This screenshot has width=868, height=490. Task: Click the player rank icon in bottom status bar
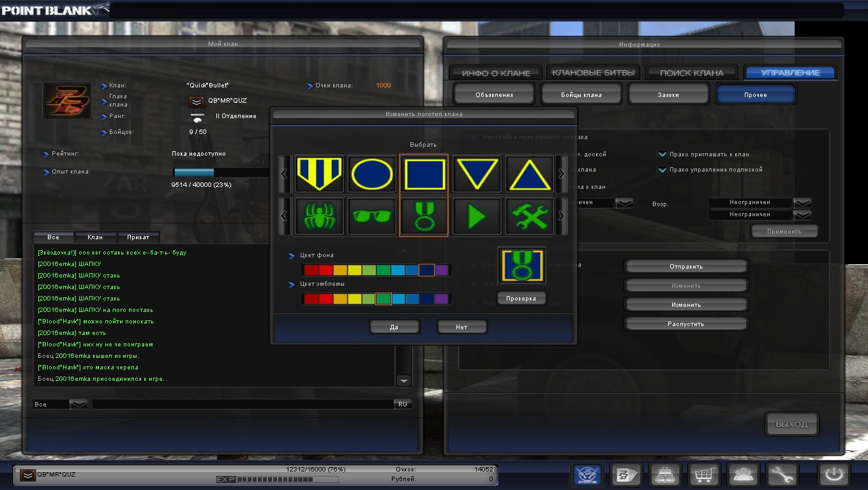(27, 475)
